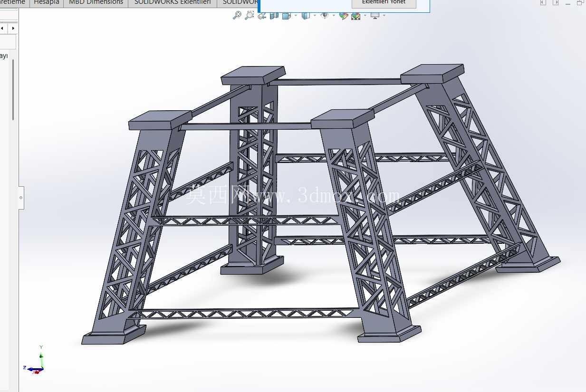Select the top plate of the front-left tower
The height and width of the screenshot is (392, 586).
coord(160,120)
